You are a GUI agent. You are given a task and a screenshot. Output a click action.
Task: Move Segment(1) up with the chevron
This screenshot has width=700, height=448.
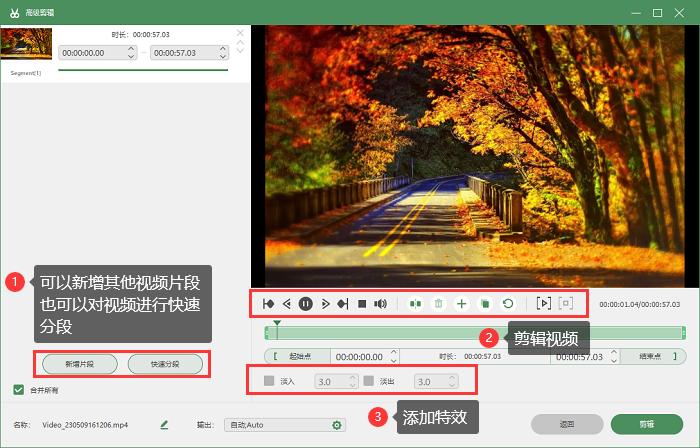[240, 42]
